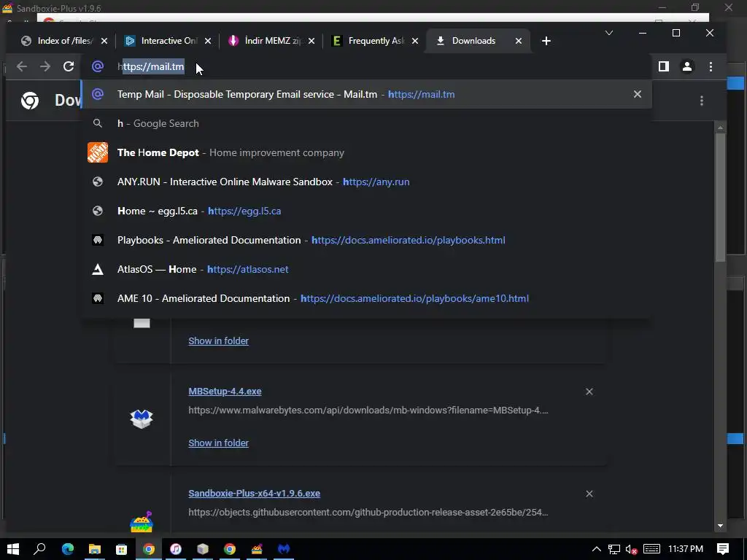This screenshot has width=747, height=560.
Task: Open Sandboxie-Plus from the taskbar
Action: (x=257, y=549)
